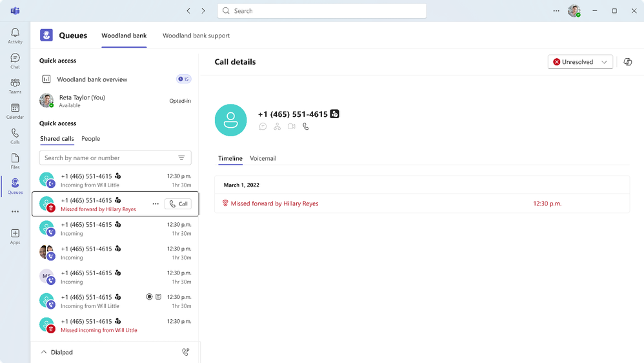Image resolution: width=644 pixels, height=363 pixels.
Task: Switch to Woodland bank support tab
Action: [196, 36]
